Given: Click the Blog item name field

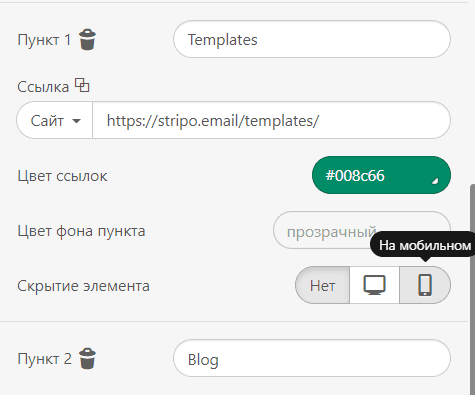Looking at the screenshot, I should coord(312,359).
